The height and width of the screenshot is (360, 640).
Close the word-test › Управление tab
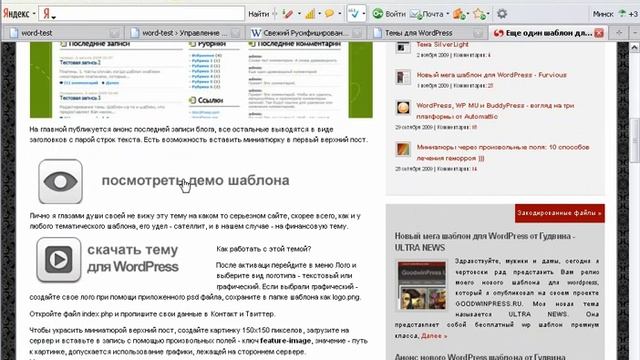pos(236,33)
